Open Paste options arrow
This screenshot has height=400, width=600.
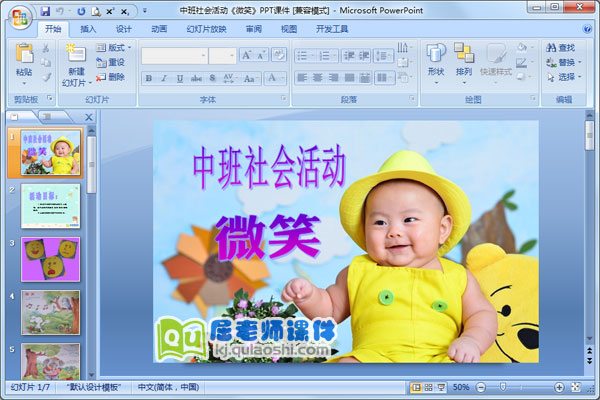pyautogui.click(x=24, y=83)
